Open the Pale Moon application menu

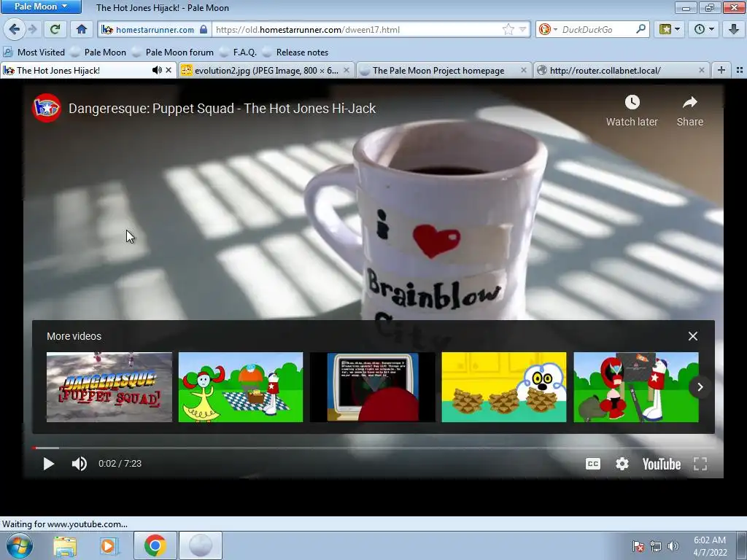pos(41,7)
